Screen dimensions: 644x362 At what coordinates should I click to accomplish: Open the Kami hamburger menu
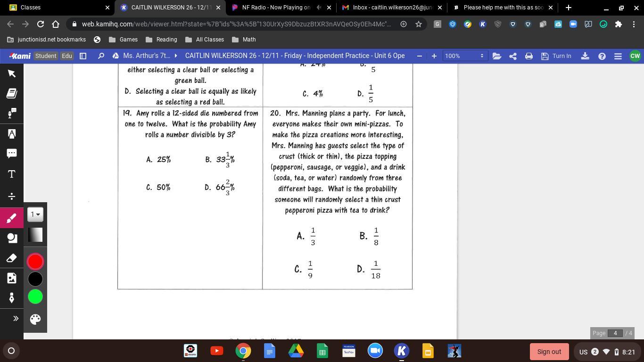(618, 56)
